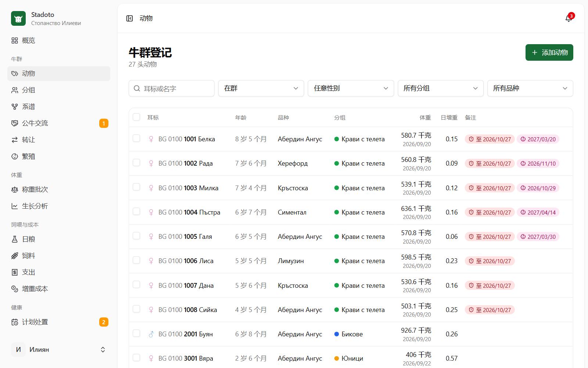The width and height of the screenshot is (588, 368).
Task: Open the 所有品种 breed filter dropdown
Action: [530, 88]
